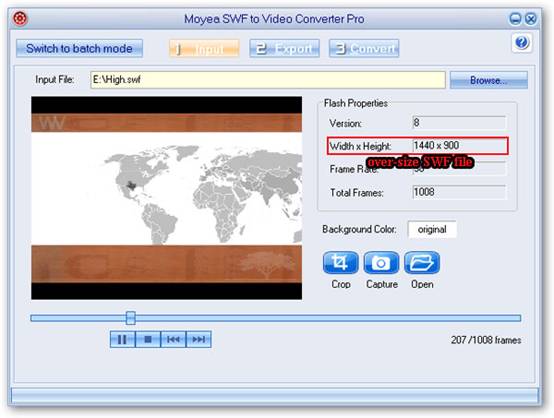Jump to the previous frame
Screen dimensions: 554x418
[x=173, y=340]
